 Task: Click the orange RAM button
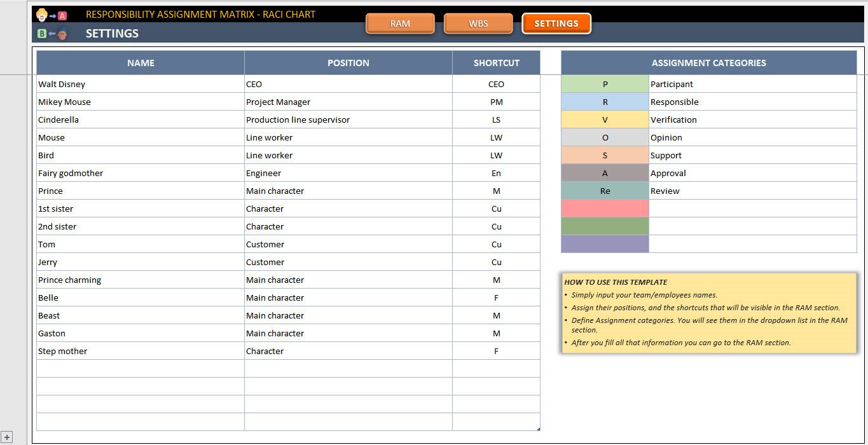[x=400, y=23]
